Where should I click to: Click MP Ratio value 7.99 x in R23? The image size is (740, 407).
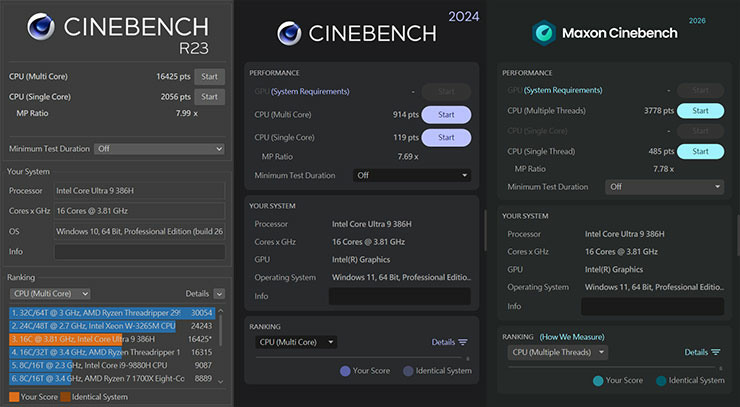[x=186, y=113]
